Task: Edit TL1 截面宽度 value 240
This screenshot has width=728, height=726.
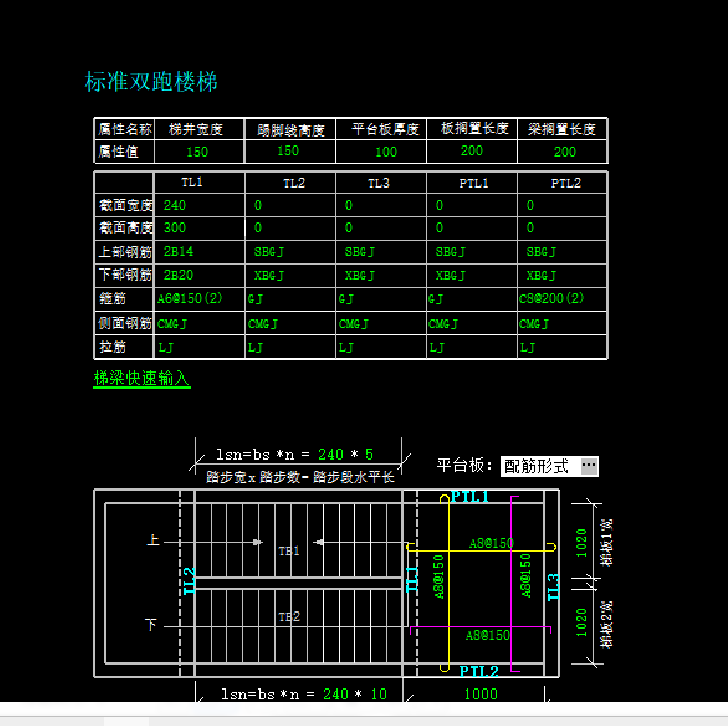Action: pos(174,205)
